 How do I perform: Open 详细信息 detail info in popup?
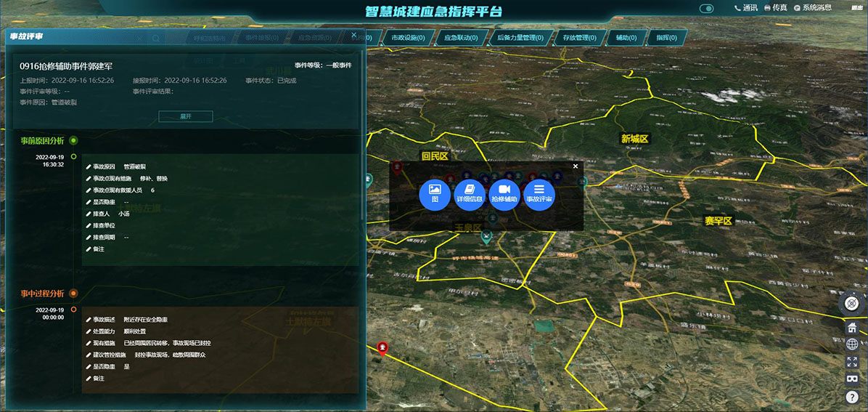(470, 195)
